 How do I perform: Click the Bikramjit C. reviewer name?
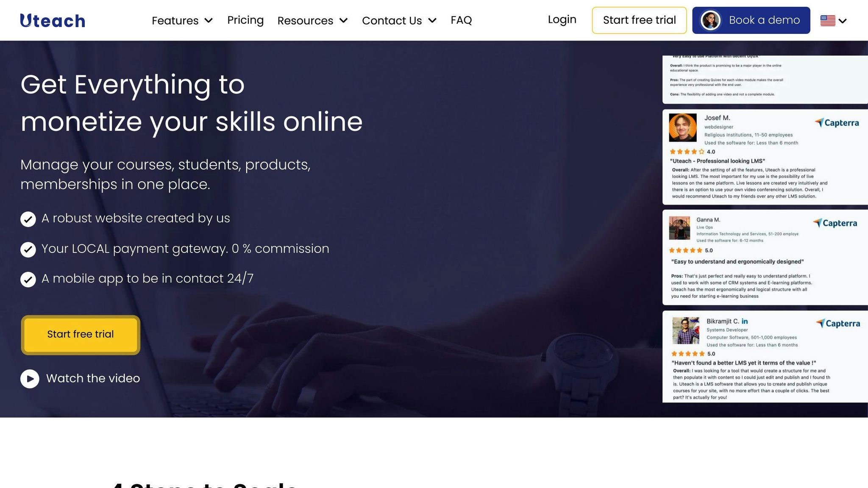pyautogui.click(x=723, y=322)
